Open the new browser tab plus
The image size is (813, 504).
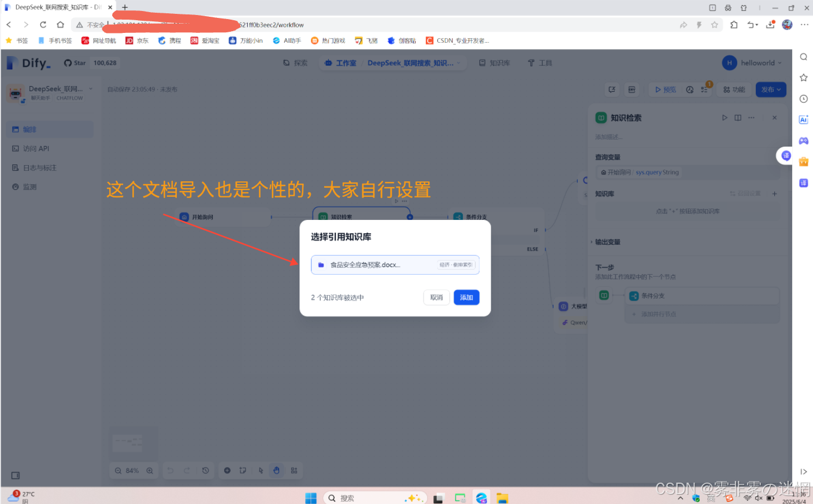click(x=125, y=8)
